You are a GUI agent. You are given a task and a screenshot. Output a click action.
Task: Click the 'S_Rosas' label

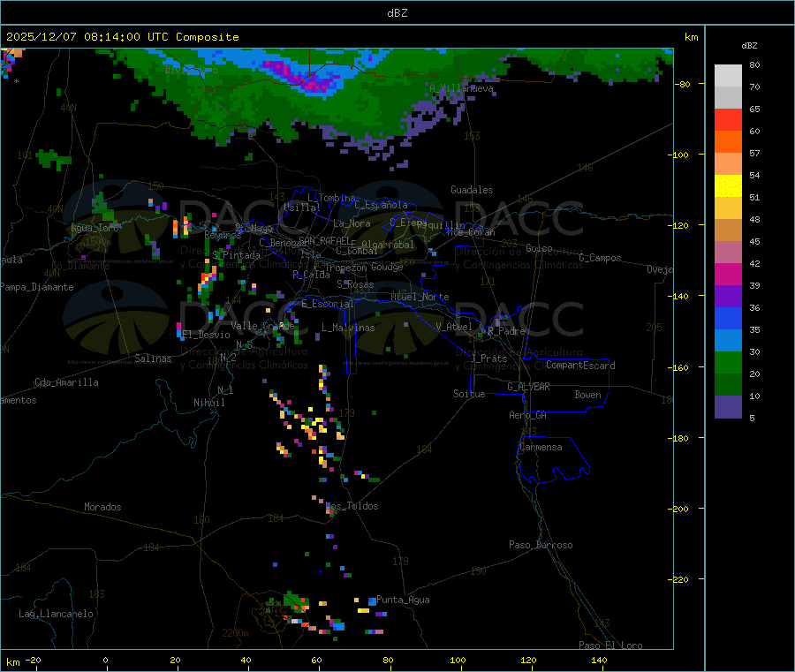pyautogui.click(x=355, y=285)
